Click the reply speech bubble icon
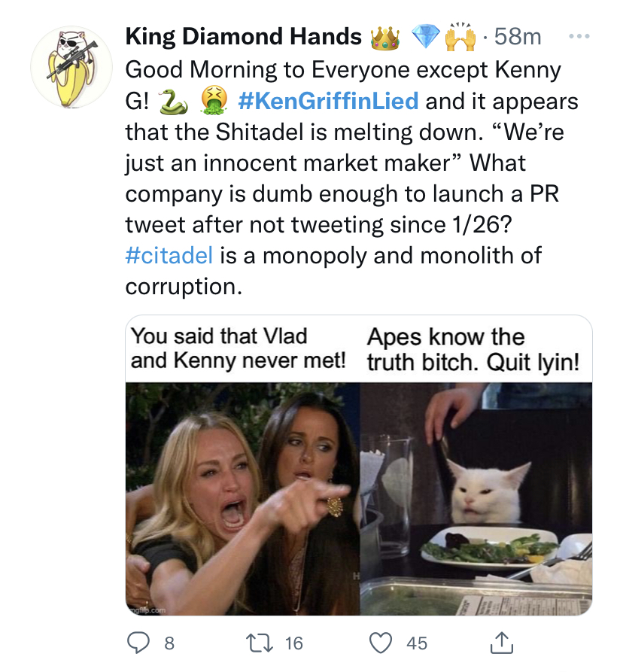This screenshot has width=623, height=672. click(136, 643)
